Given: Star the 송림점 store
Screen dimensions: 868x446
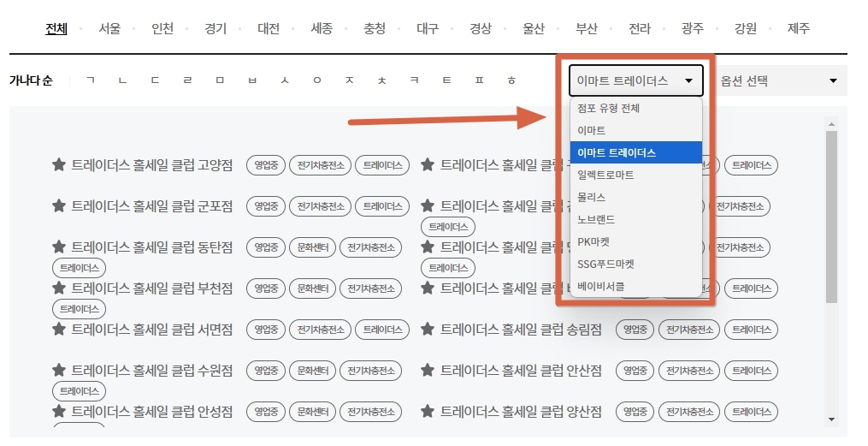Looking at the screenshot, I should (x=428, y=329).
